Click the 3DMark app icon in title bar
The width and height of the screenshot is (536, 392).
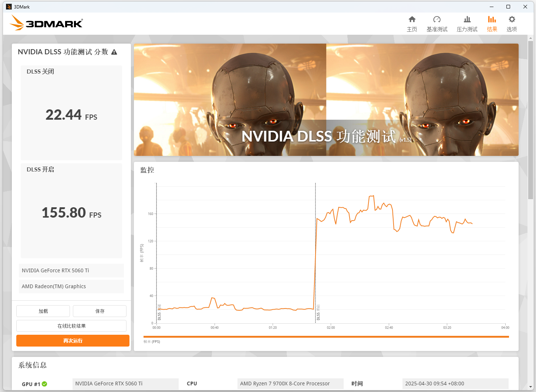coord(9,7)
